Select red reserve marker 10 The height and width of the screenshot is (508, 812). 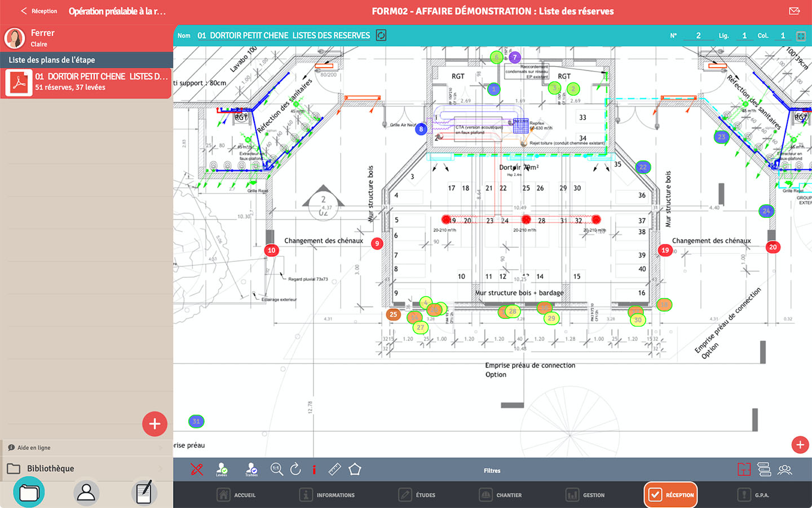click(272, 250)
